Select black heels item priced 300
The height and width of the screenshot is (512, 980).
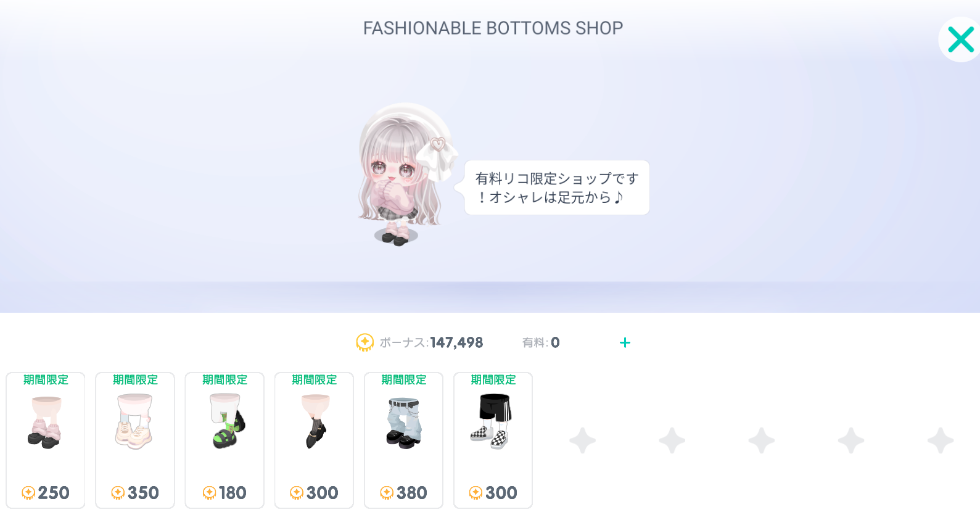(x=314, y=440)
